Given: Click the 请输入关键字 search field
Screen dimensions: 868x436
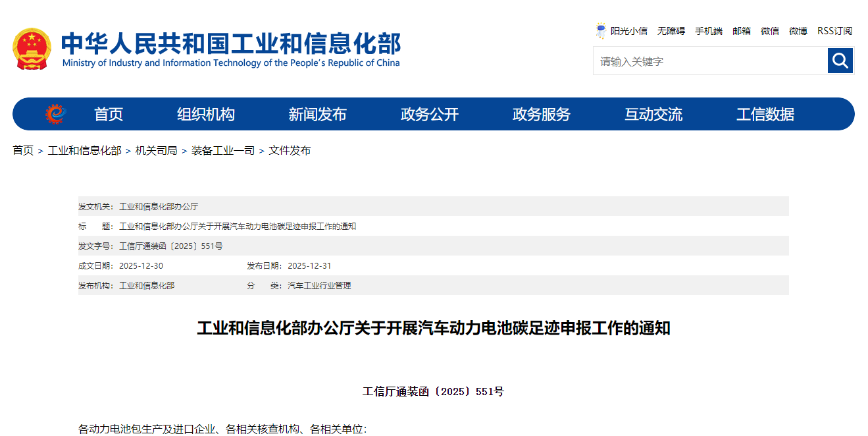Looking at the screenshot, I should (709, 61).
